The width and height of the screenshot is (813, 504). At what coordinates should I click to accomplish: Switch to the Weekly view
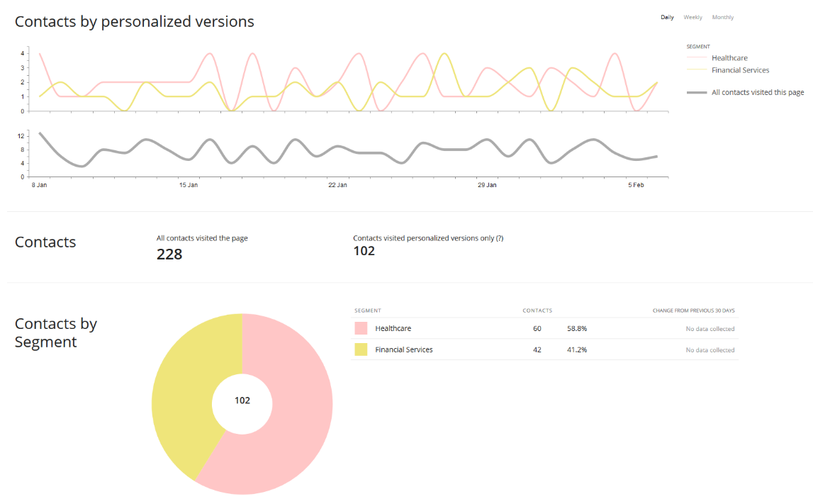point(693,17)
